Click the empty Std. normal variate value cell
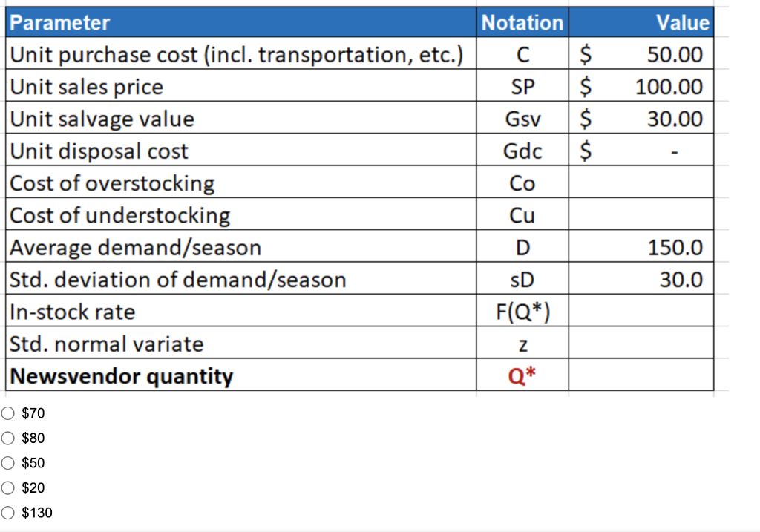This screenshot has width=760, height=532. (641, 344)
